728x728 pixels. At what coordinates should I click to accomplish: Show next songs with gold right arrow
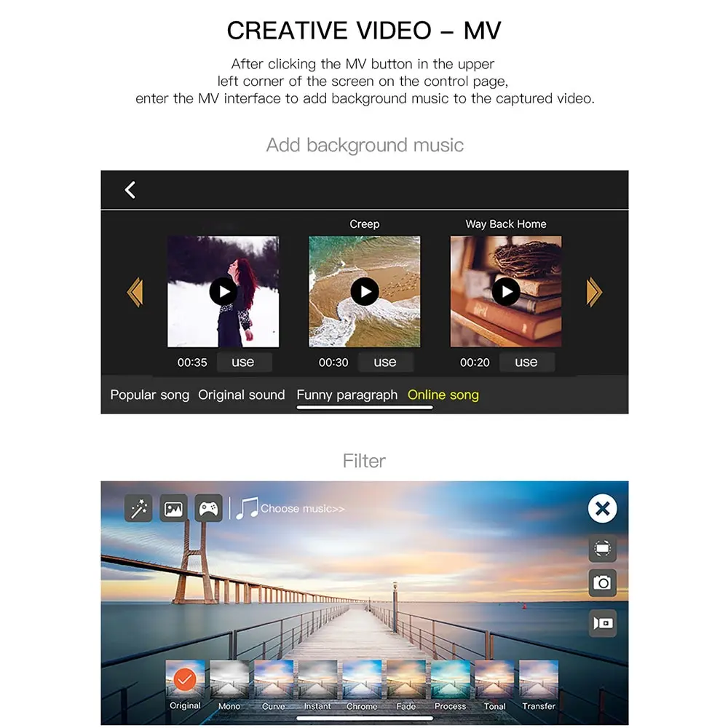pos(594,292)
